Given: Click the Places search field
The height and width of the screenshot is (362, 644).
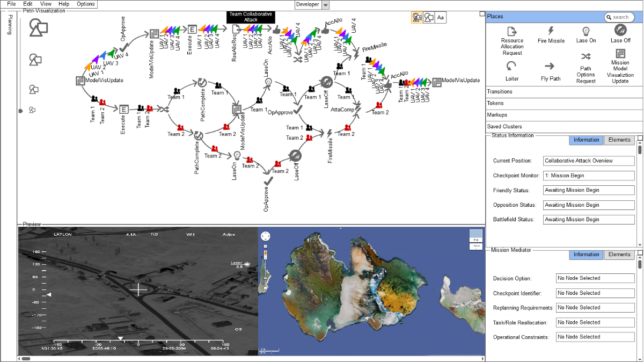Looking at the screenshot, I should 618,17.
